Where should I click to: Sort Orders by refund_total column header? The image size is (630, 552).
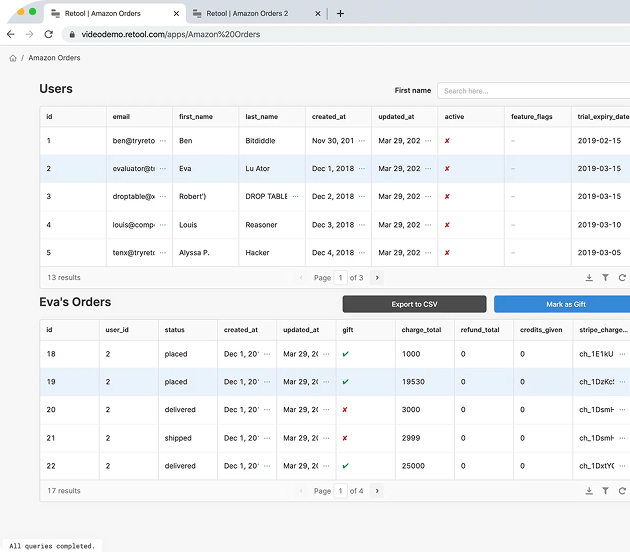point(480,330)
